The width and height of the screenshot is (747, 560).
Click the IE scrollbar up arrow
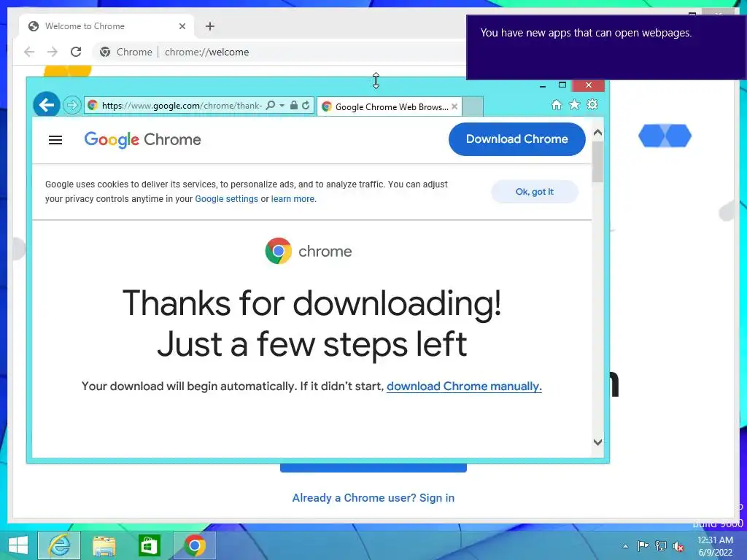[x=598, y=133]
